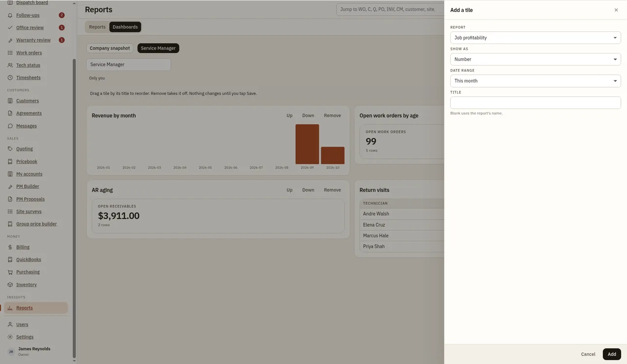The image size is (627, 364).
Task: Click the Tech status people icon
Action: click(x=10, y=65)
